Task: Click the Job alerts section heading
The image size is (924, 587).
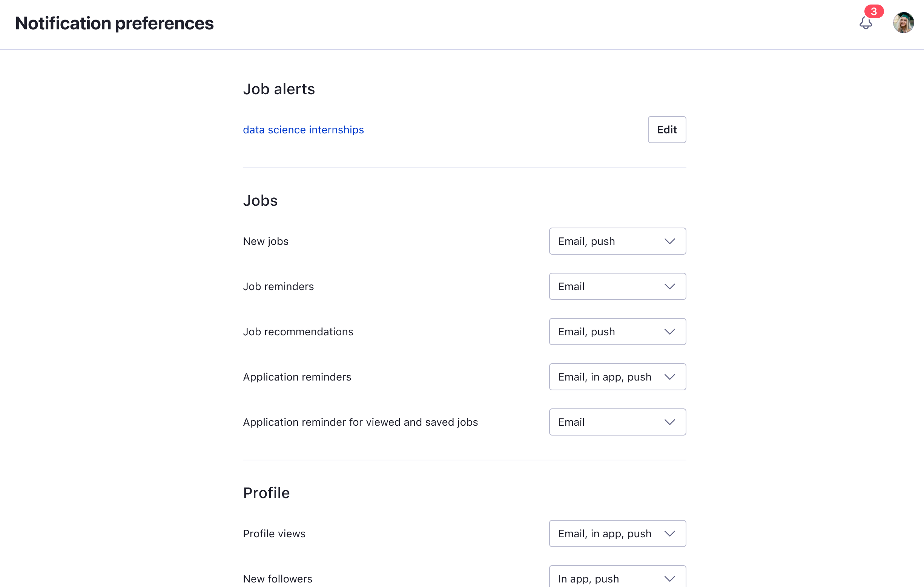Action: [279, 89]
